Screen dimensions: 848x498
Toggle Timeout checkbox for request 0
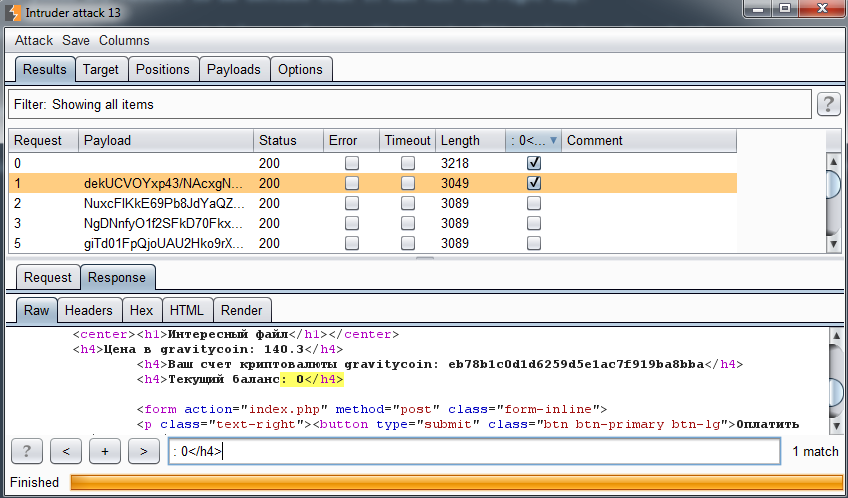[x=408, y=163]
